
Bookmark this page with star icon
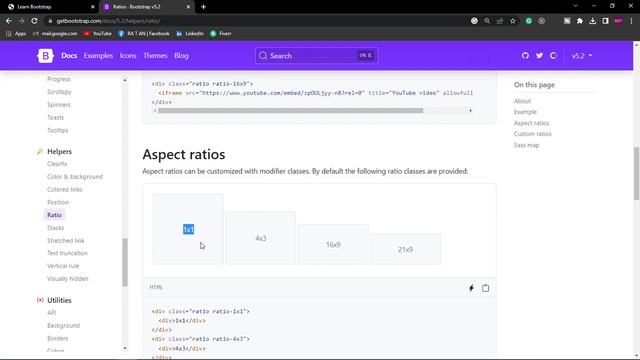pos(513,21)
